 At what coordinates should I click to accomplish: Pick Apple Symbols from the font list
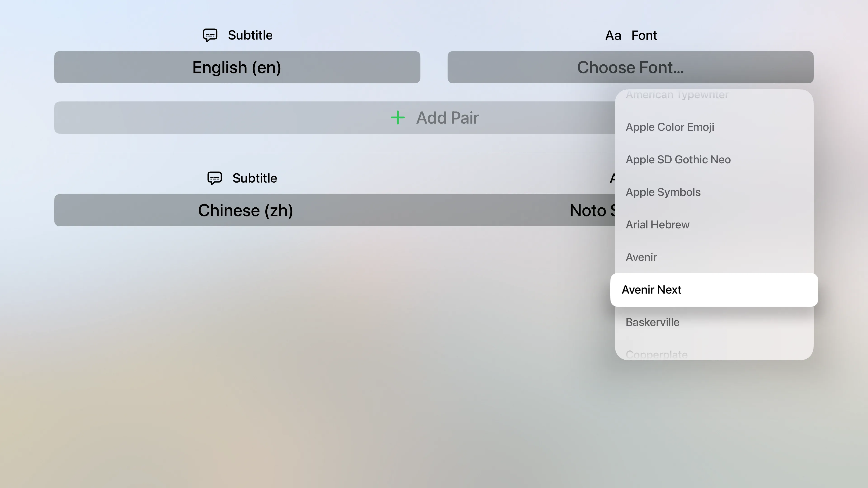tap(663, 192)
